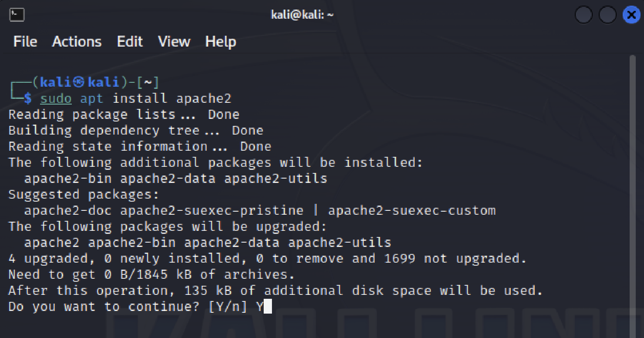Open the Help menu
The image size is (644, 338).
coord(221,42)
